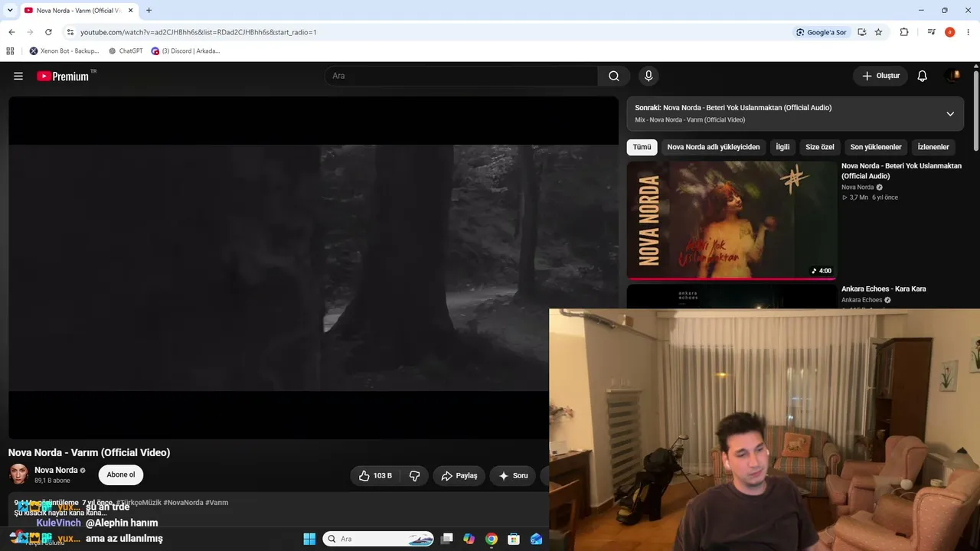
Task: Dislike the Nova Norda video
Action: pos(414,475)
